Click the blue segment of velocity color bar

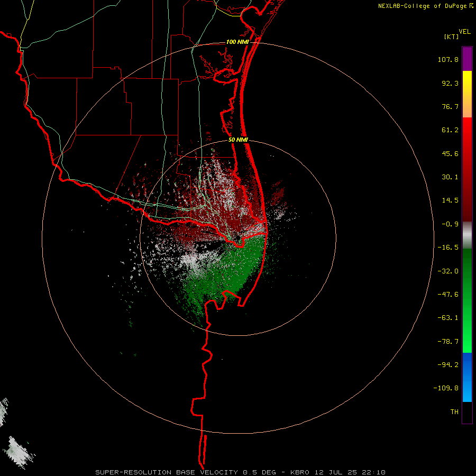coord(467,377)
